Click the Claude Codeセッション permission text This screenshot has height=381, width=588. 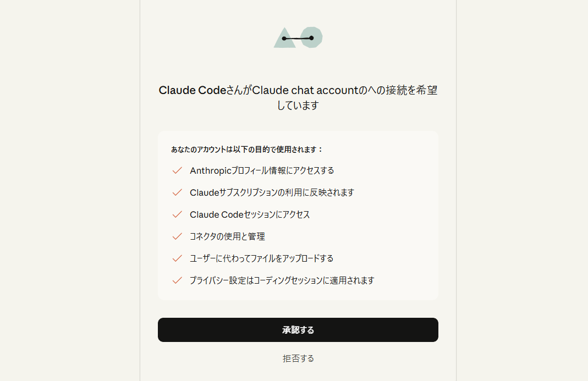click(250, 214)
